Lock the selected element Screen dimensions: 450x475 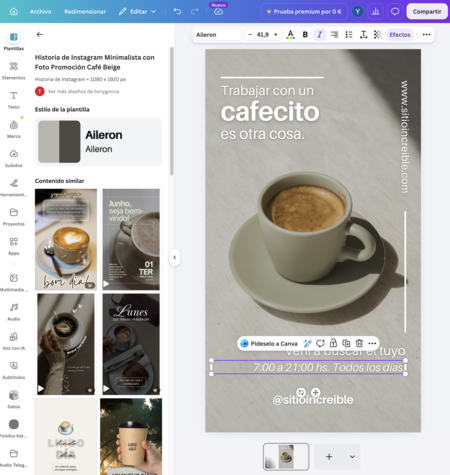(x=333, y=343)
